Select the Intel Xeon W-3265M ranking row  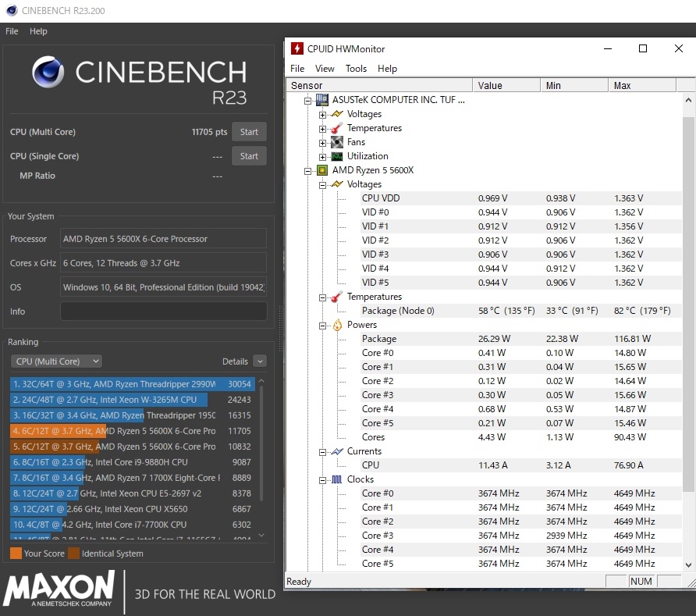point(133,400)
